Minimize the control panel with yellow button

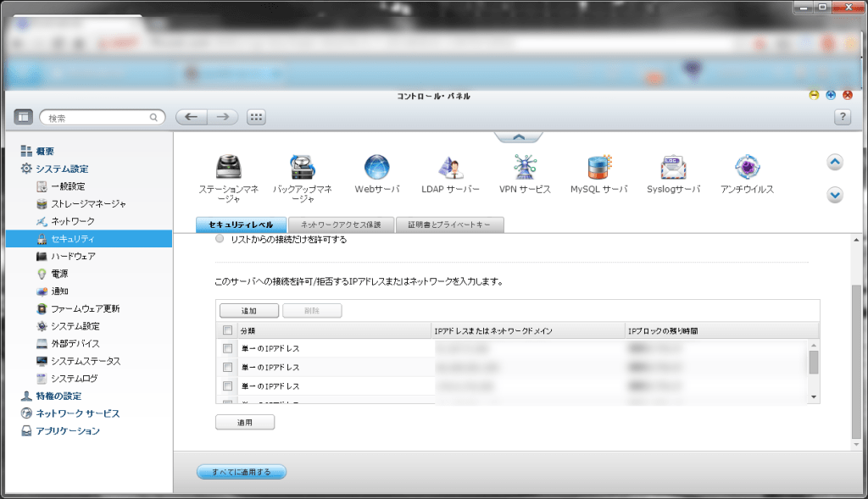[x=814, y=95]
